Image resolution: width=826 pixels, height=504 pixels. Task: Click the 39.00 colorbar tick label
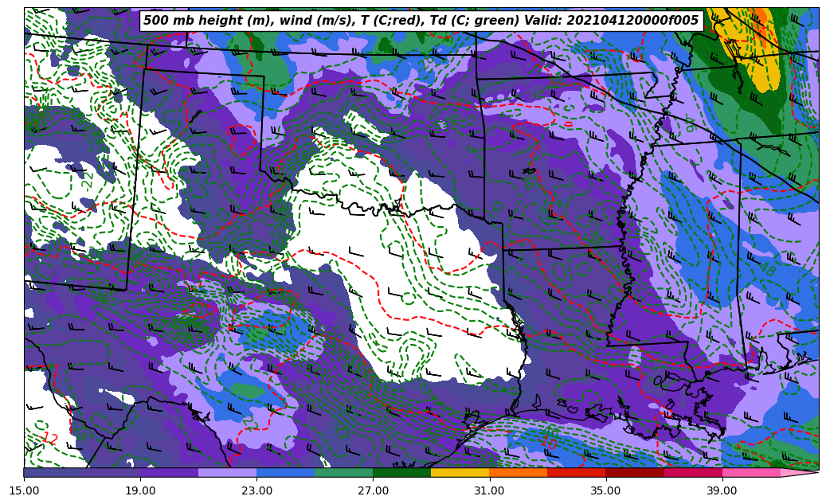(722, 490)
